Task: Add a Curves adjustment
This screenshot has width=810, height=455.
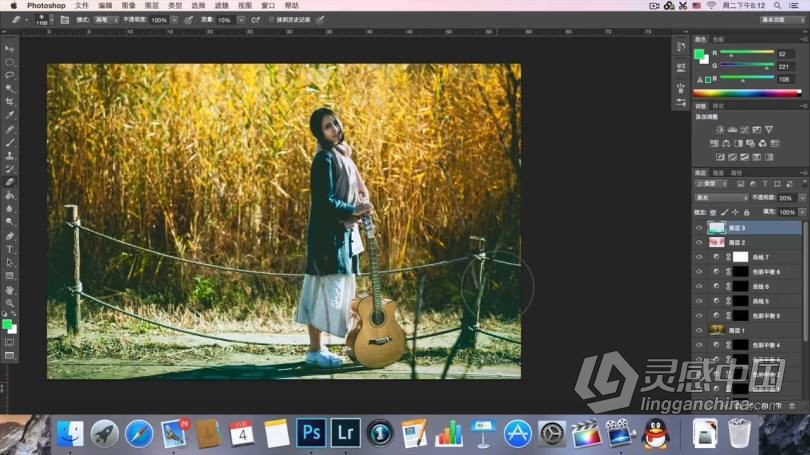Action: (744, 130)
